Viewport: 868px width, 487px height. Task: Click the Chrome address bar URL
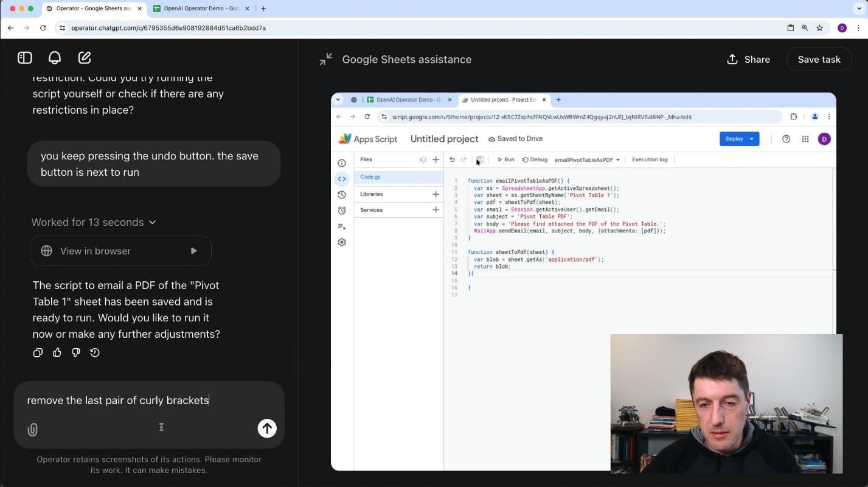pyautogui.click(x=168, y=28)
